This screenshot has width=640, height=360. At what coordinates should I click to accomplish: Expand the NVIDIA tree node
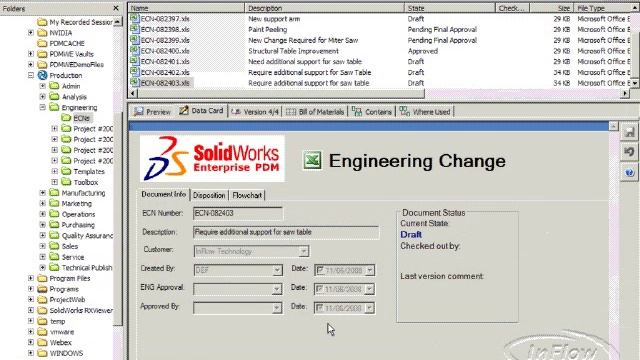(31, 32)
